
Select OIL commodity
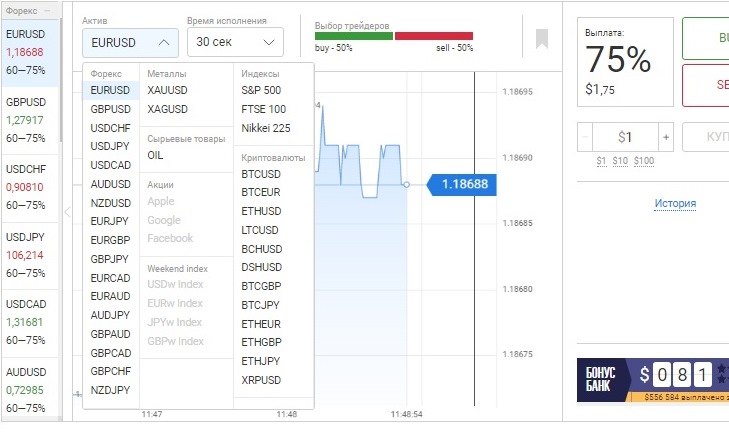[x=156, y=155]
